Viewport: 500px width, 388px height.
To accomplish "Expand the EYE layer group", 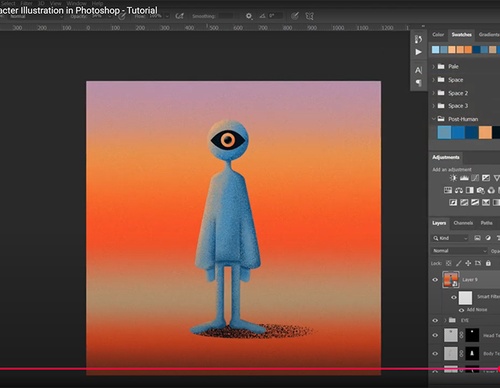I will [445, 320].
